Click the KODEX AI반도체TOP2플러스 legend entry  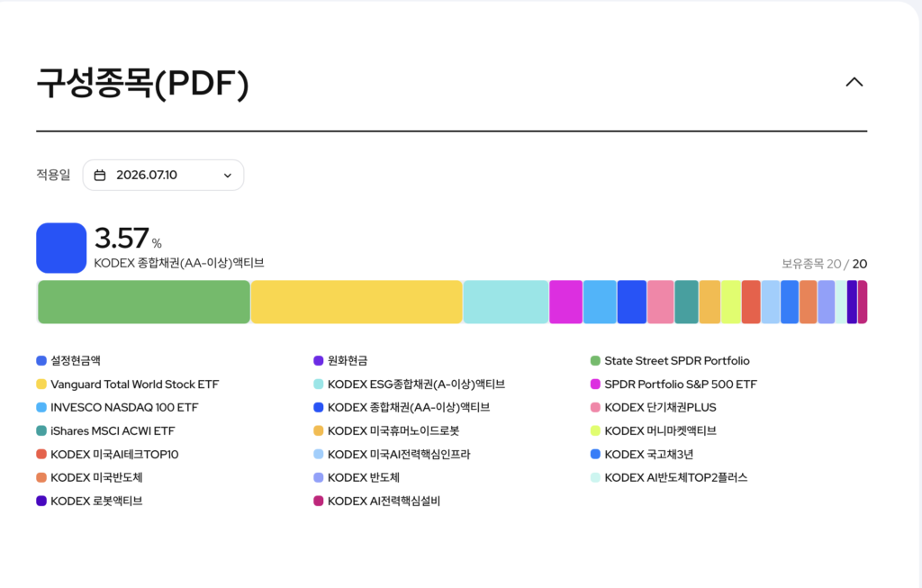coord(669,477)
